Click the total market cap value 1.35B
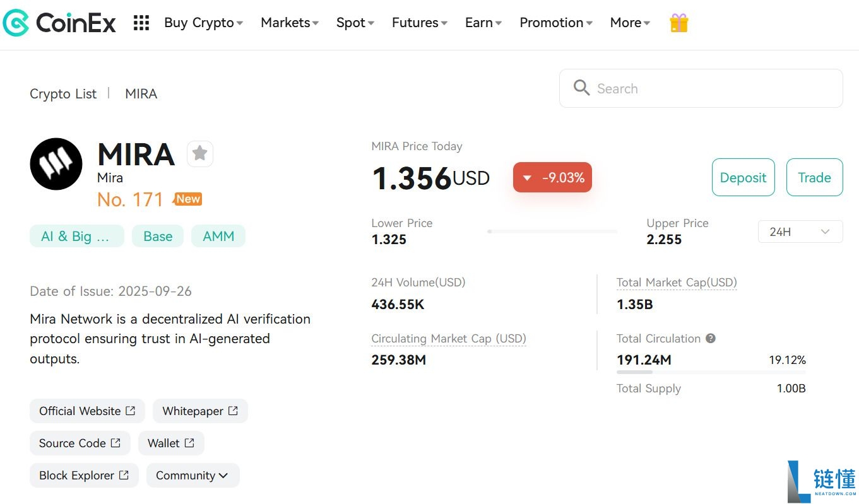 (635, 305)
